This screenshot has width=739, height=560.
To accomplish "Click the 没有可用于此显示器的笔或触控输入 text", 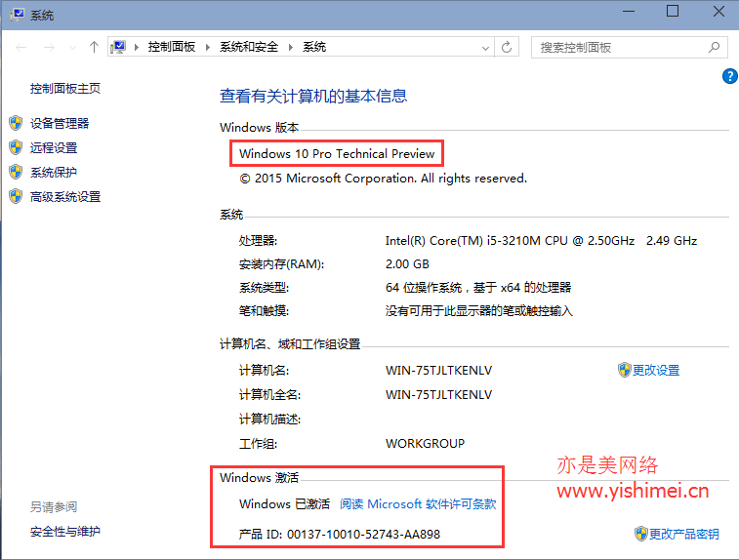I will (479, 311).
